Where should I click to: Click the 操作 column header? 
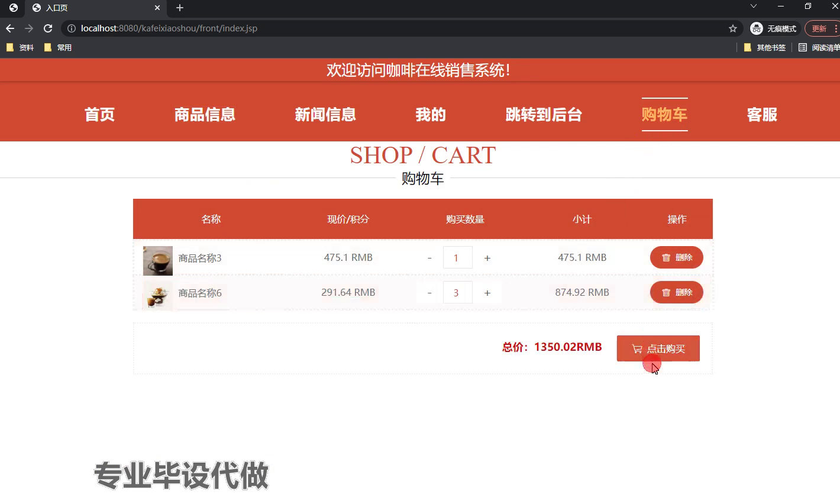pyautogui.click(x=677, y=219)
